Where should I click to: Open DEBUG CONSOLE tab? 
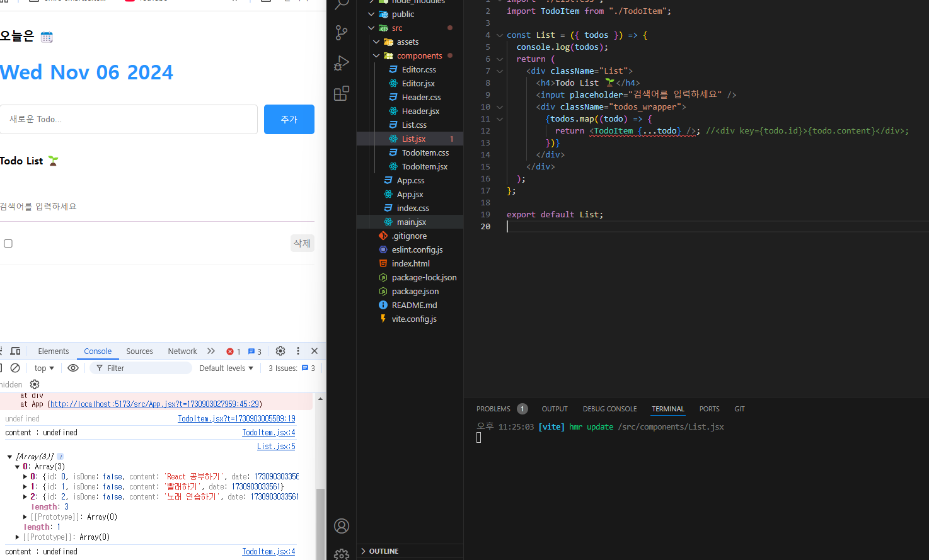609,409
